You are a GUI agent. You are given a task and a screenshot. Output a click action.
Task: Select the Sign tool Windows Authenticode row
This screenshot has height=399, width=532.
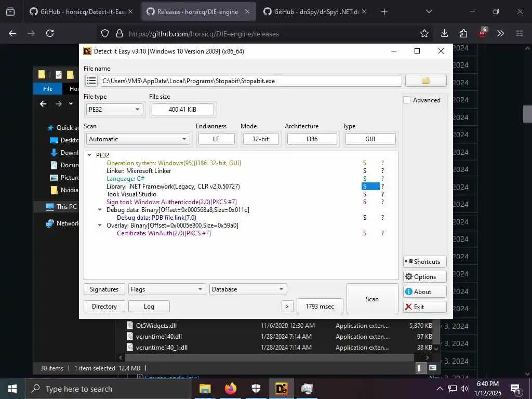[171, 202]
